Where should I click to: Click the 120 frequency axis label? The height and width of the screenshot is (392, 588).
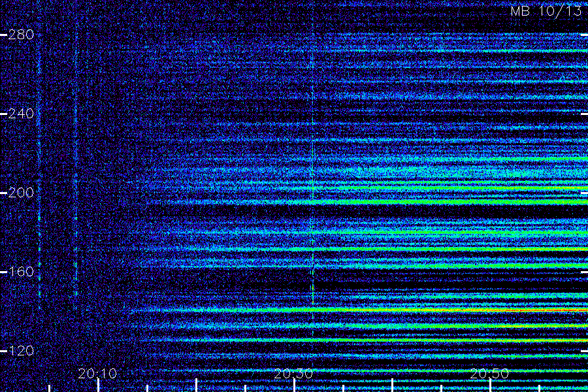pos(21,351)
